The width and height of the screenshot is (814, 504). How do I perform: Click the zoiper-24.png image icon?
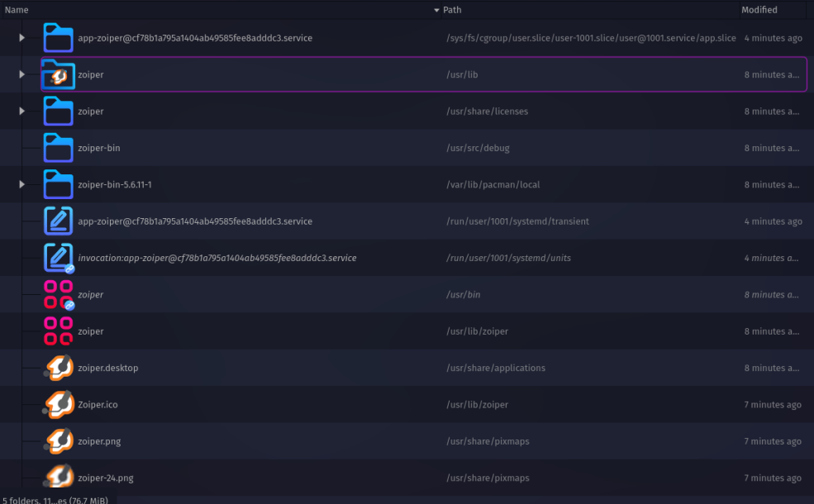[59, 478]
